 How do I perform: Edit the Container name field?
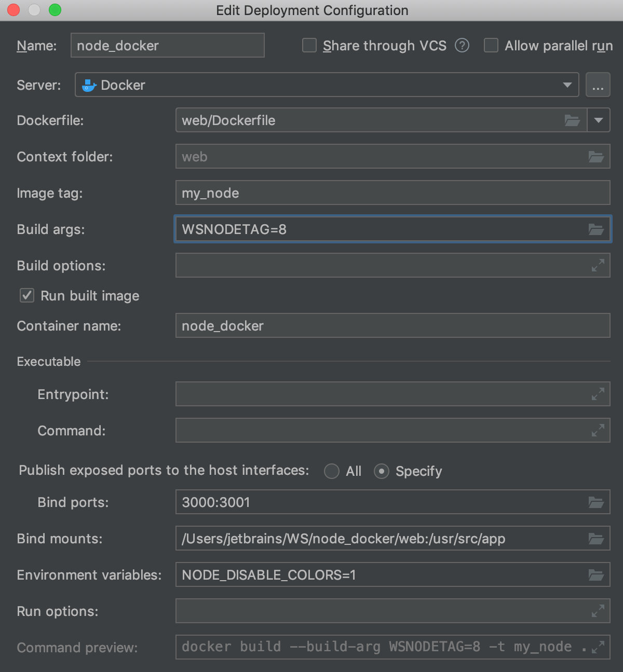[x=393, y=326]
